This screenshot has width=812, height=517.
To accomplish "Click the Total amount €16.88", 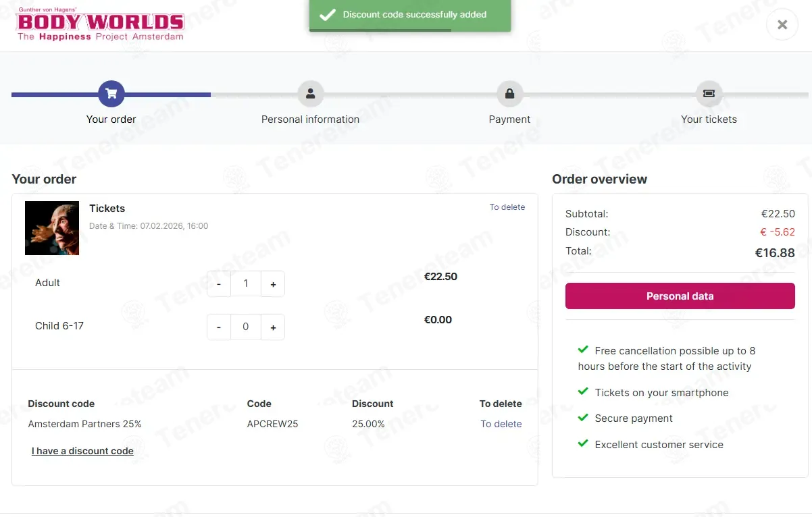I will (775, 253).
